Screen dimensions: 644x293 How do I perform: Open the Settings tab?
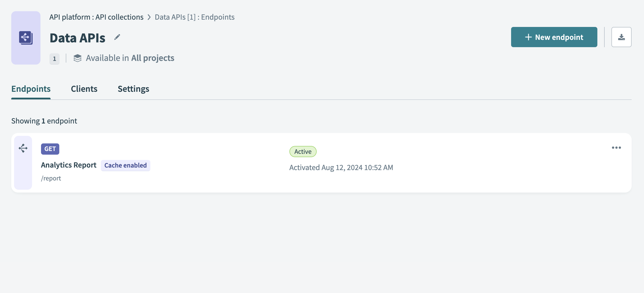tap(133, 89)
